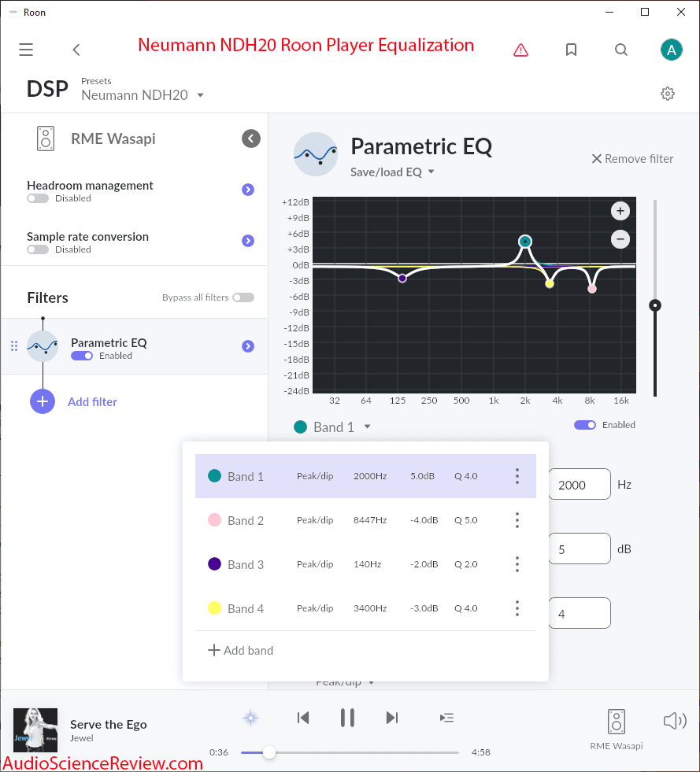Click Remove filter
This screenshot has height=772, width=700.
pos(632,158)
